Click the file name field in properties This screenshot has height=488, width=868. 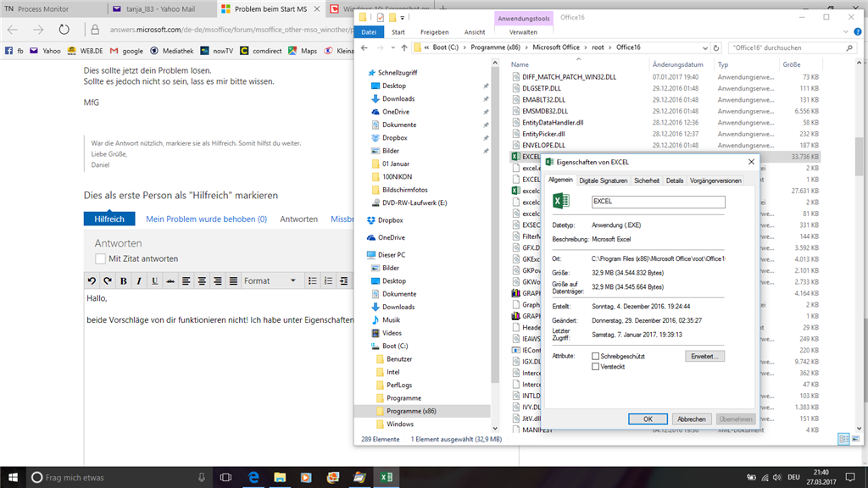point(658,202)
